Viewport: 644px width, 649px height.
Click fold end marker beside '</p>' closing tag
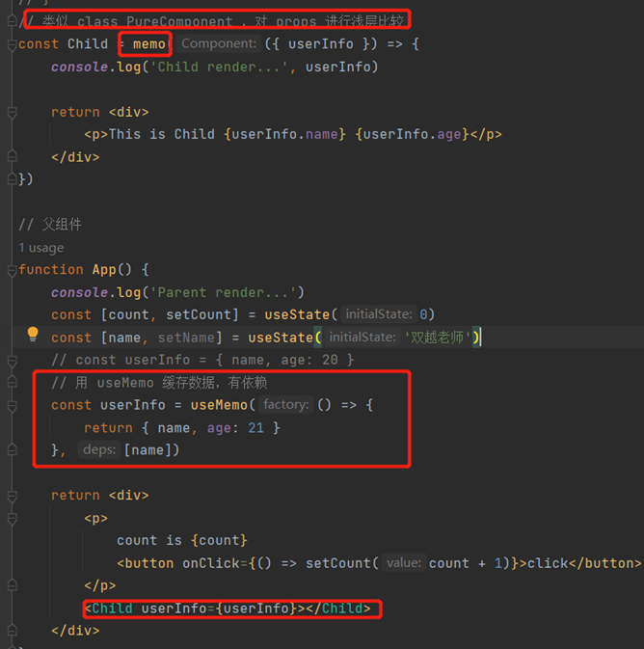coord(12,585)
